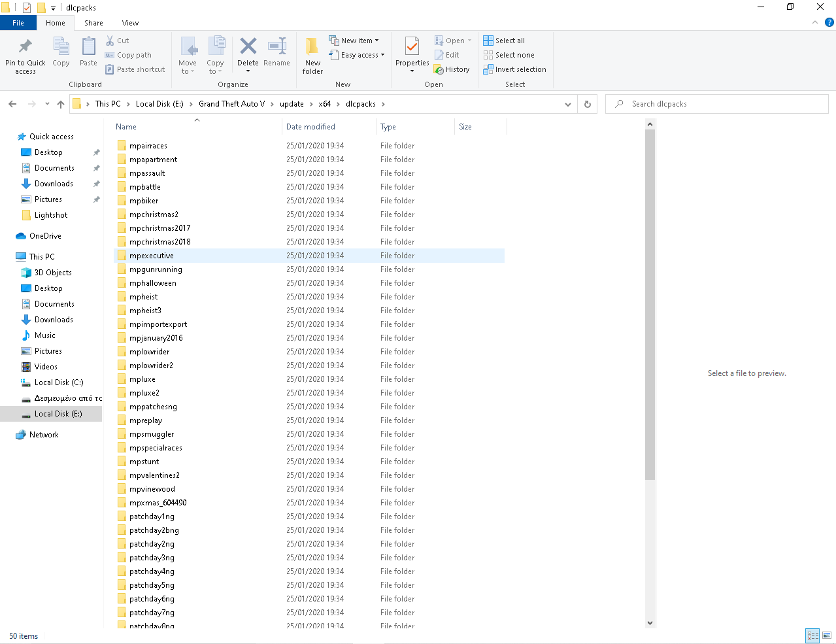This screenshot has width=836, height=644.
Task: Click the update breadcrumb segment
Action: [x=292, y=104]
